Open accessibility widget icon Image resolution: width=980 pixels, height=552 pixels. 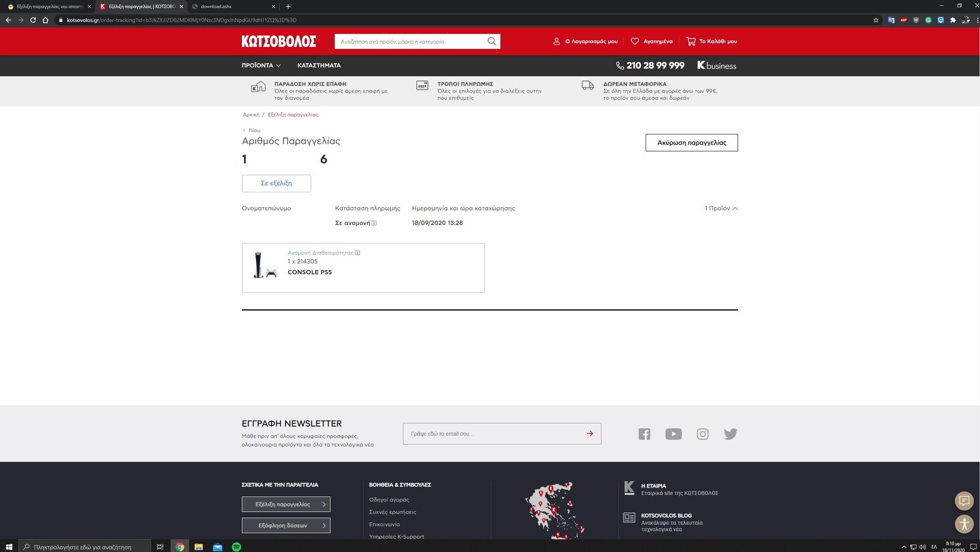(x=964, y=524)
